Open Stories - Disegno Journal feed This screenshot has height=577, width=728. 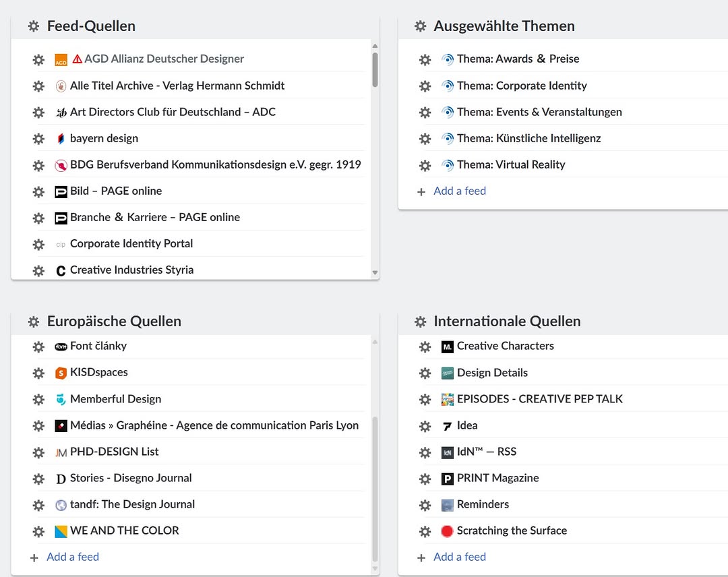[131, 478]
